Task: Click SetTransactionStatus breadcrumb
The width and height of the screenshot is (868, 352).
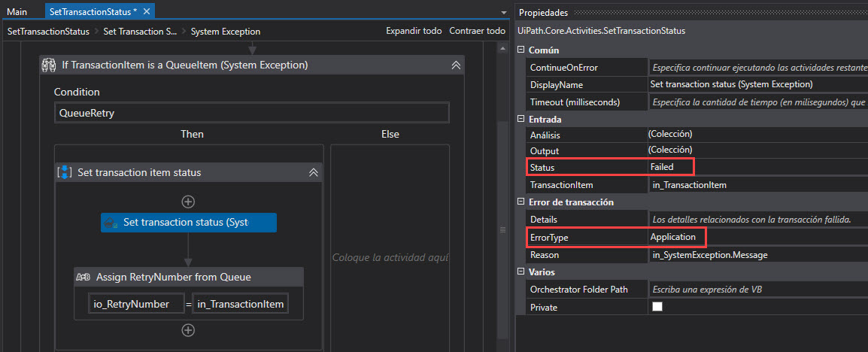Action: [48, 32]
